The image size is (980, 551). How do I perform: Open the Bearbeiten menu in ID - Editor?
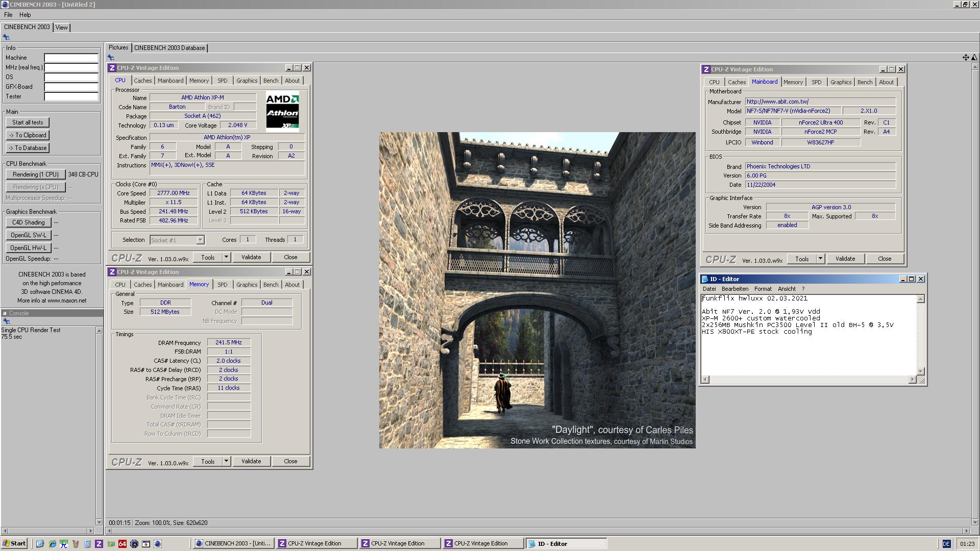tap(735, 289)
